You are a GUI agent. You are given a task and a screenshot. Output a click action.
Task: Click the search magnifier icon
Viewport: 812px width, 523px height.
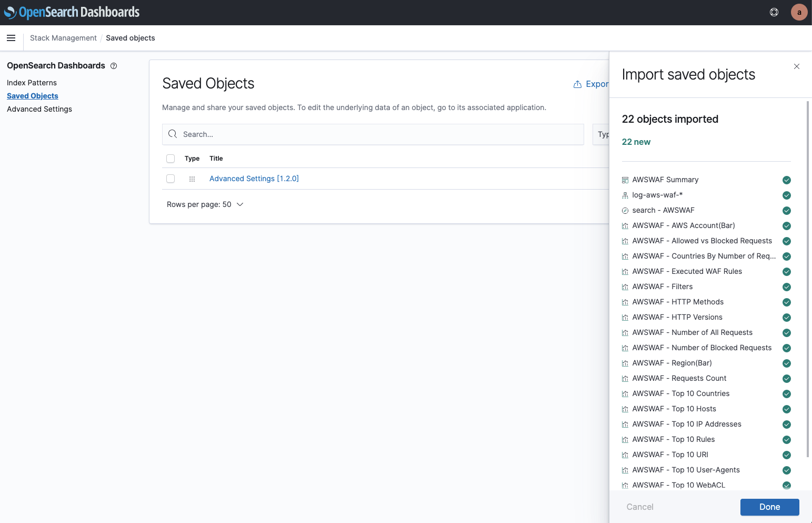pyautogui.click(x=173, y=134)
